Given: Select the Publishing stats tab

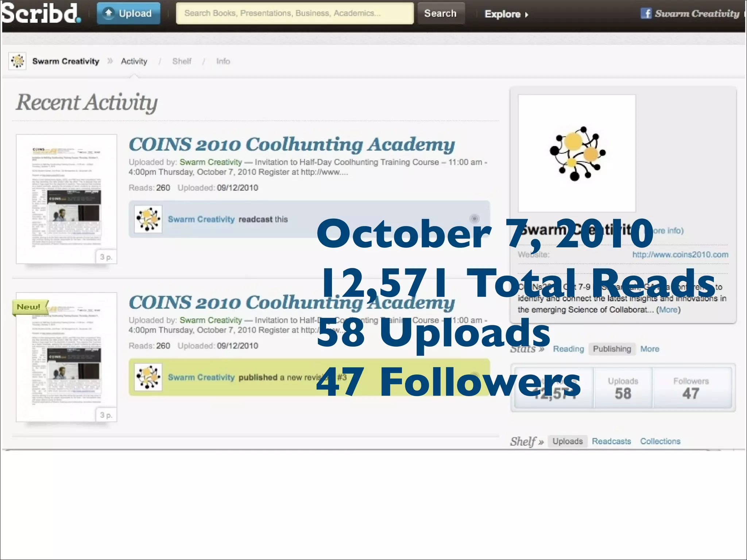Looking at the screenshot, I should pos(612,349).
